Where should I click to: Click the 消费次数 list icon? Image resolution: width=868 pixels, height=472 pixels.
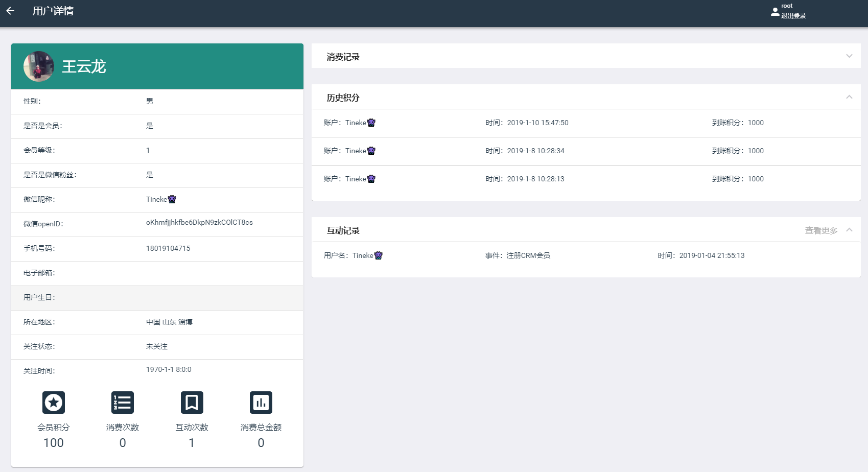coord(123,403)
